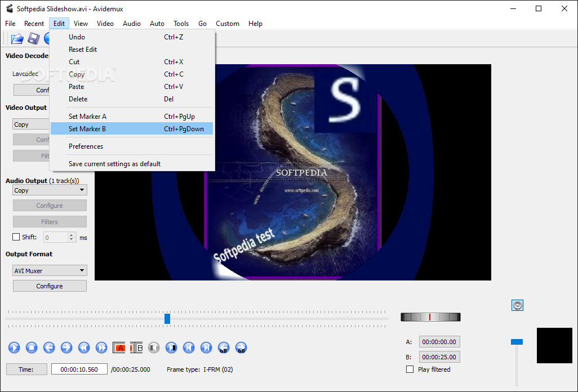Viewport: 578px width, 392px height.
Task: Click the Time: button
Action: point(26,369)
